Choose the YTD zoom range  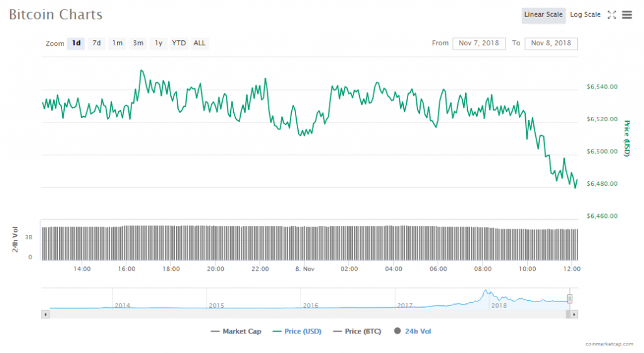pyautogui.click(x=179, y=43)
